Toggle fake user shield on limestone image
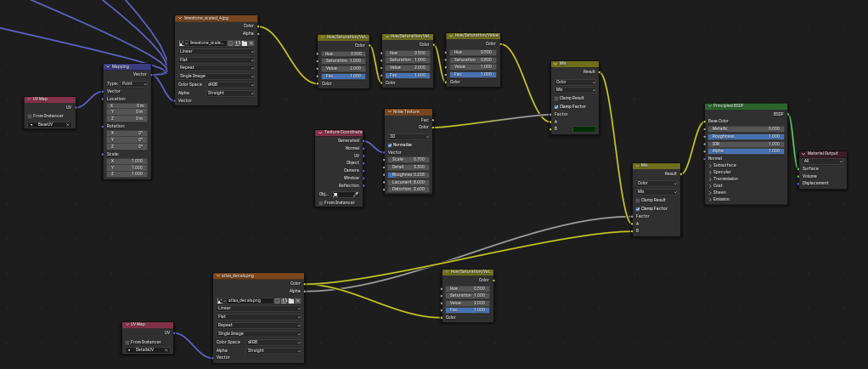 pos(231,43)
